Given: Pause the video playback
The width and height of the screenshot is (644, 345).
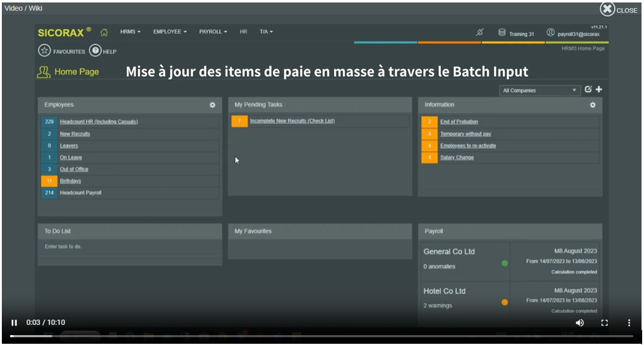Looking at the screenshot, I should coord(14,323).
